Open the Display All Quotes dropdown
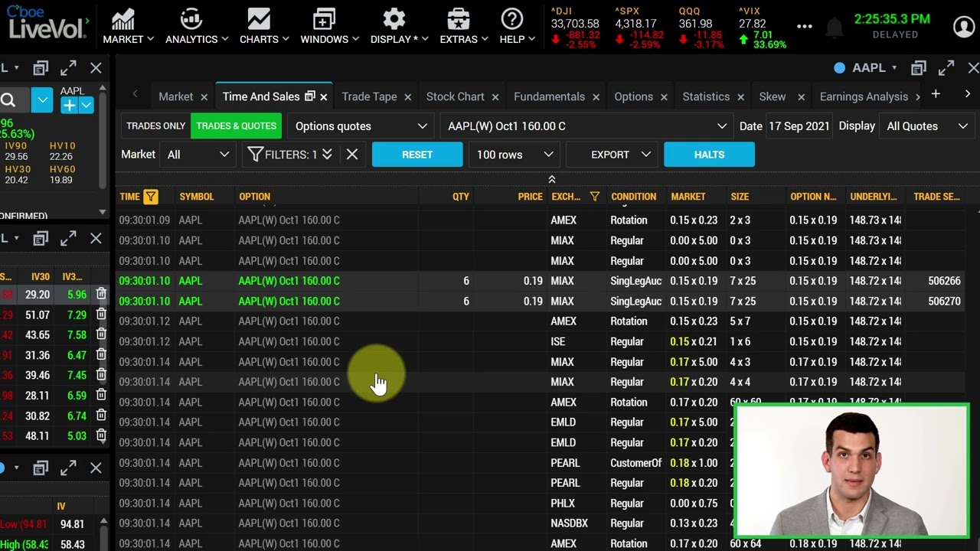 (926, 126)
